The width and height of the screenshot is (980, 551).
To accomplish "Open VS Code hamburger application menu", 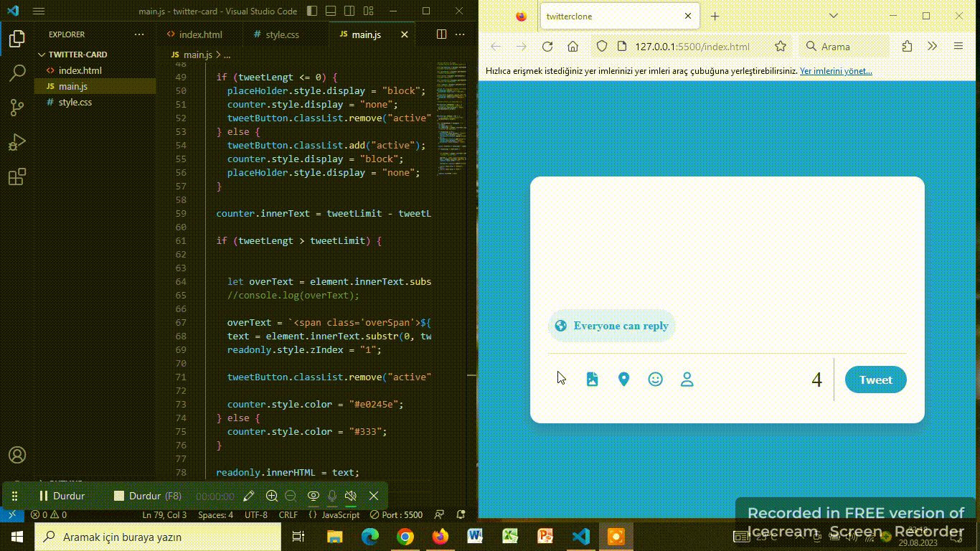I will pyautogui.click(x=39, y=11).
